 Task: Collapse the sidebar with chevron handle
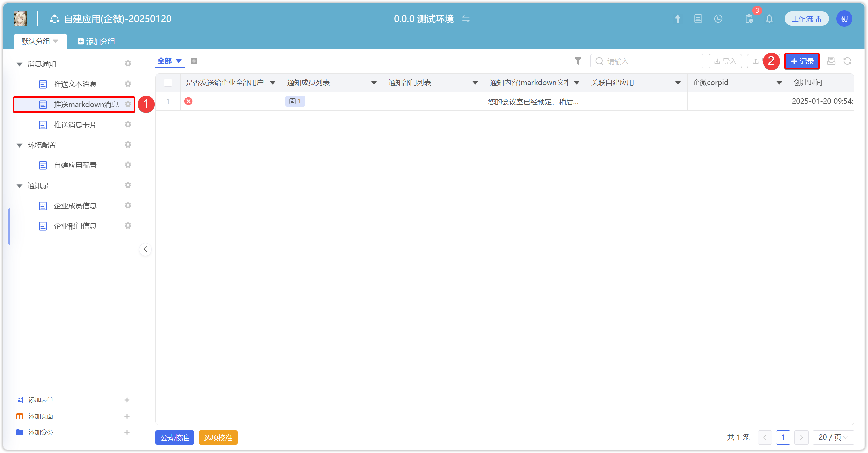[145, 249]
